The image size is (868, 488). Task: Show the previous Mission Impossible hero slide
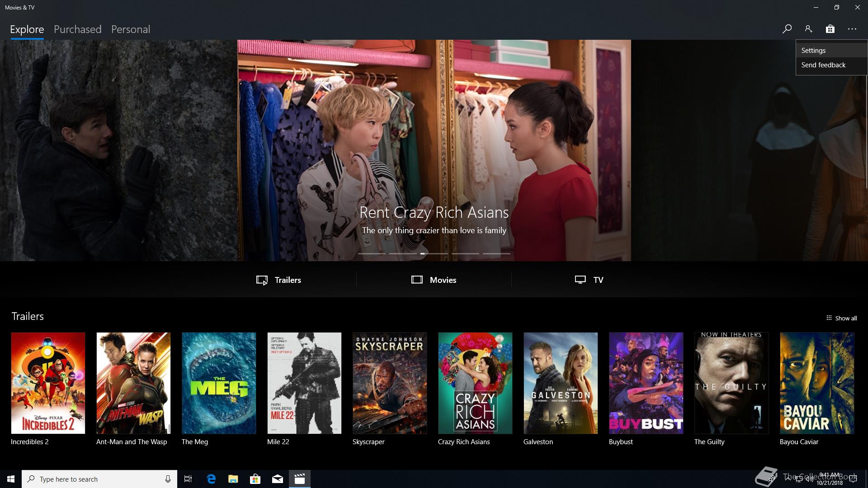click(118, 150)
